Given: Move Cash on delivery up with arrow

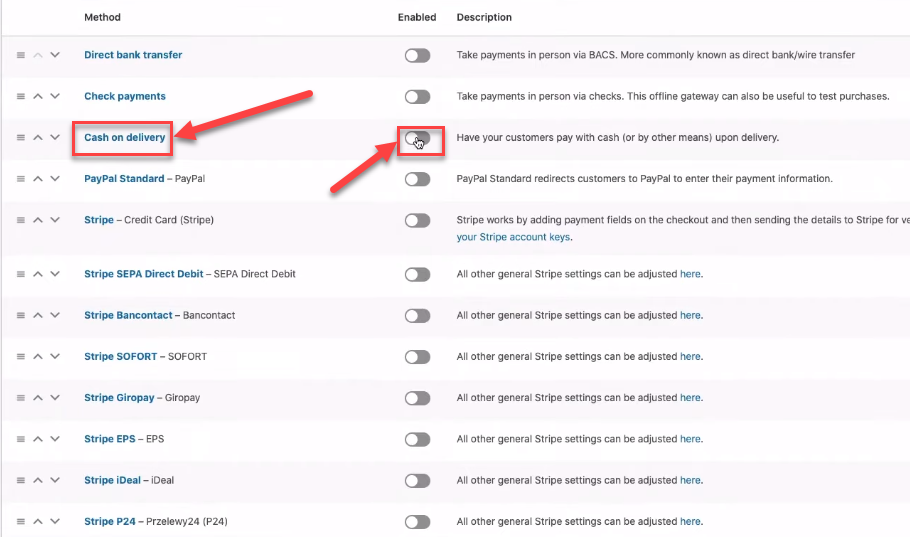Looking at the screenshot, I should [38, 138].
